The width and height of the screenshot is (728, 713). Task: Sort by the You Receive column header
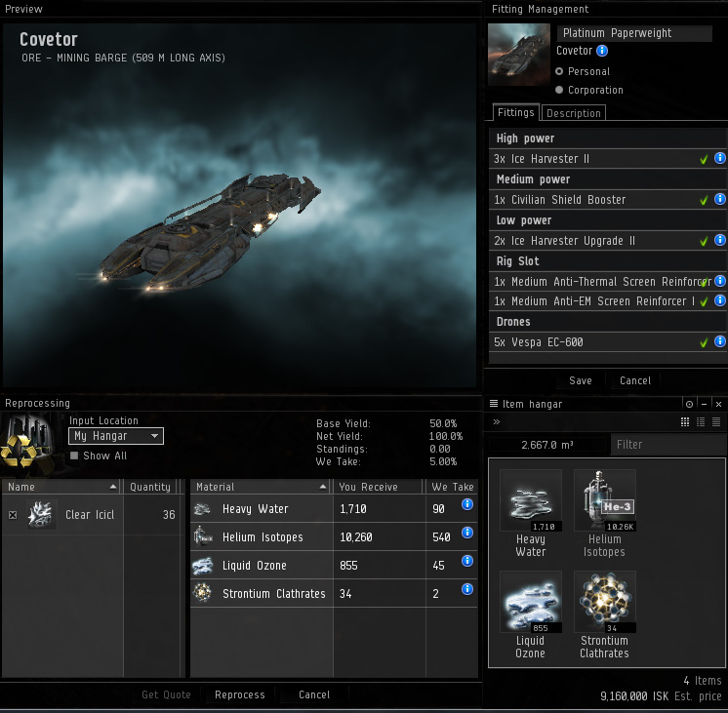[378, 487]
